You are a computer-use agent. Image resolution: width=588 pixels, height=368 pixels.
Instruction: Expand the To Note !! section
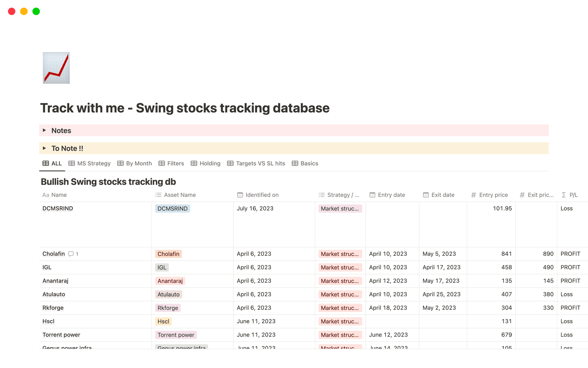pos(44,148)
